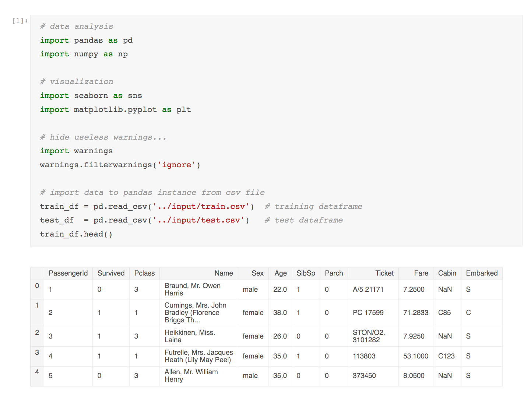Click fare value '71.2833'
531x420 pixels.
(416, 313)
